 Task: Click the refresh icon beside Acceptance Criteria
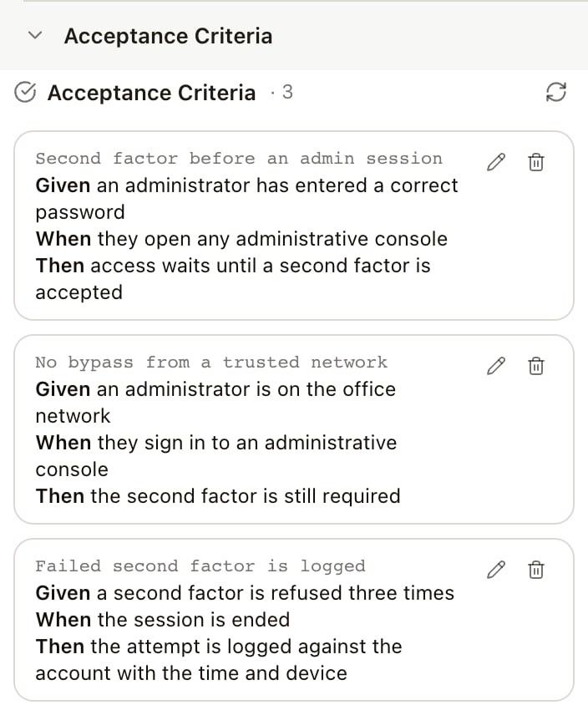(x=556, y=92)
